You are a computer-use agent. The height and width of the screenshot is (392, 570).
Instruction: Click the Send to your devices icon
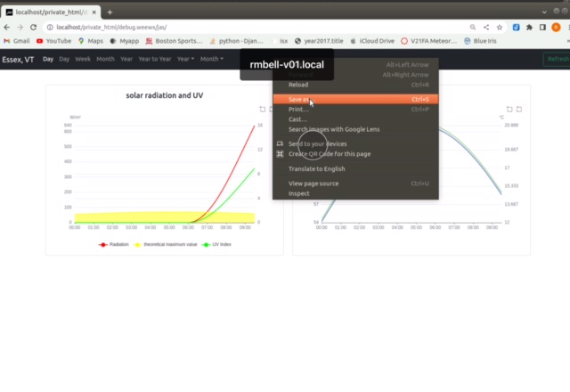[281, 143]
